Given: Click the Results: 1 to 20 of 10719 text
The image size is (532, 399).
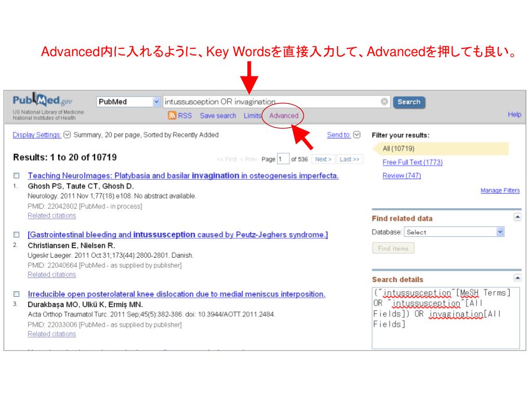Looking at the screenshot, I should tap(65, 157).
